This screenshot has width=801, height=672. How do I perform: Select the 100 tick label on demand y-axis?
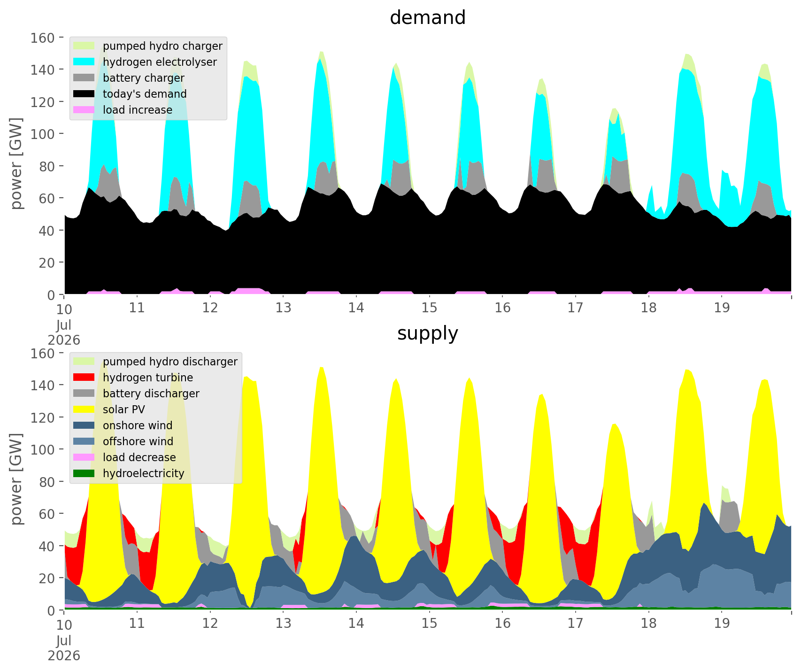[42, 134]
